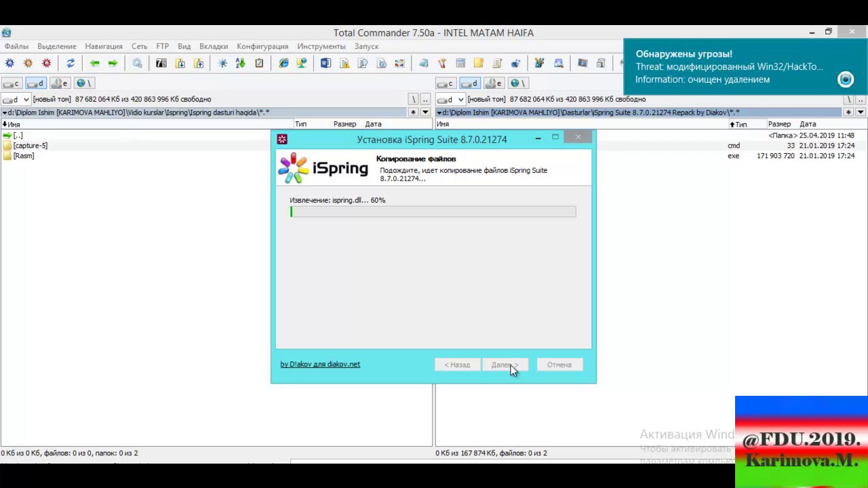Click the pack files down-arrow icon
868x488 pixels.
pos(180,63)
